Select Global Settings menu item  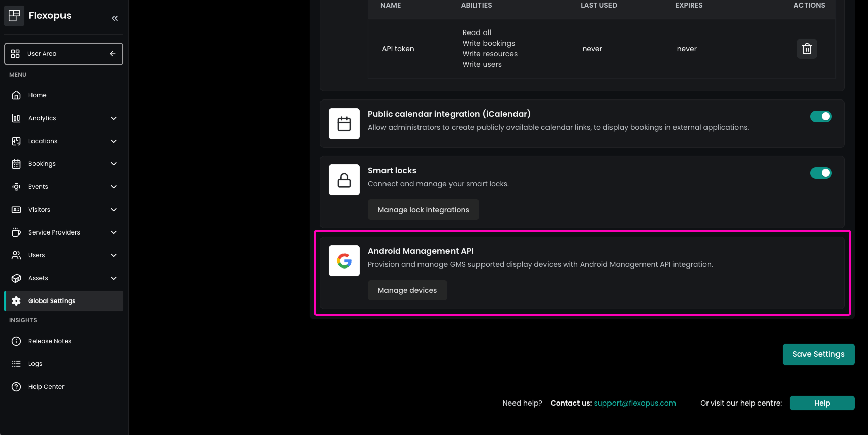point(52,301)
